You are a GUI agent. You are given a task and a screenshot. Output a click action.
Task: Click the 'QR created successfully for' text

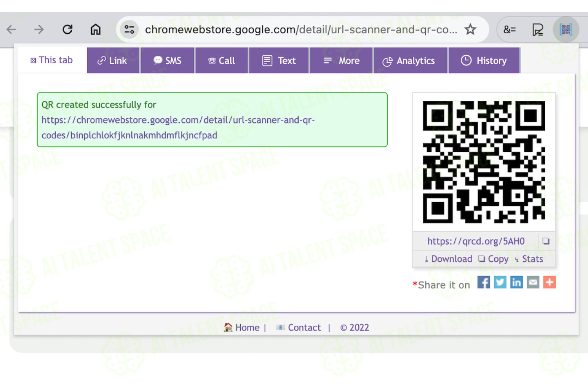tap(99, 105)
